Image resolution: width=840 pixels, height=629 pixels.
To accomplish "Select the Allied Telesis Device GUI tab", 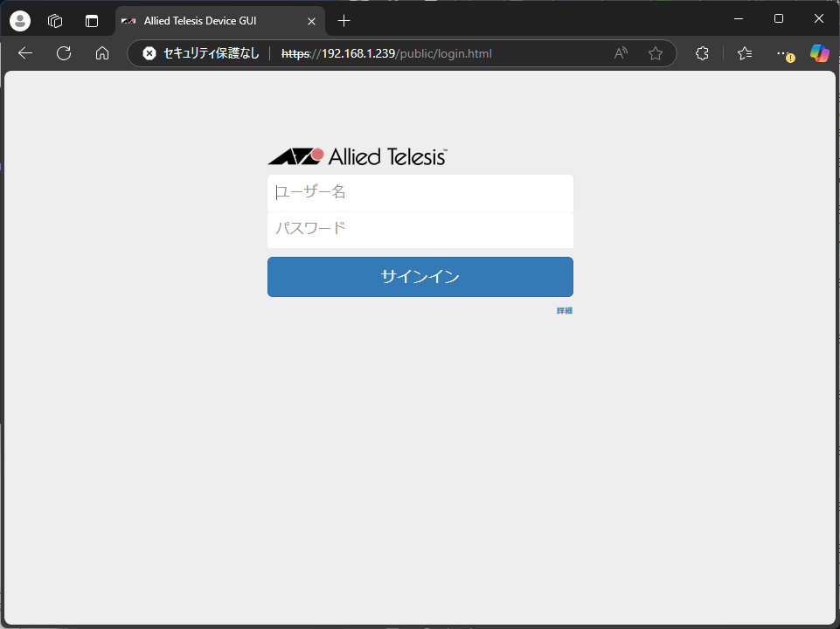I will click(210, 20).
